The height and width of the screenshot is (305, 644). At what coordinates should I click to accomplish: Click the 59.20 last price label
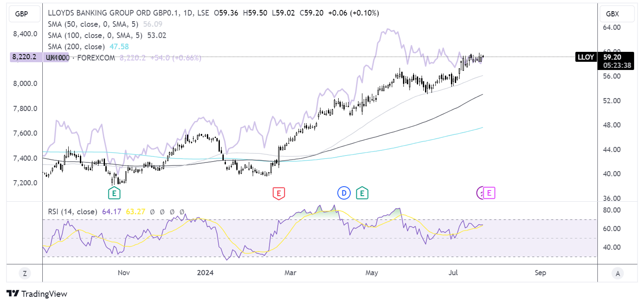(612, 57)
